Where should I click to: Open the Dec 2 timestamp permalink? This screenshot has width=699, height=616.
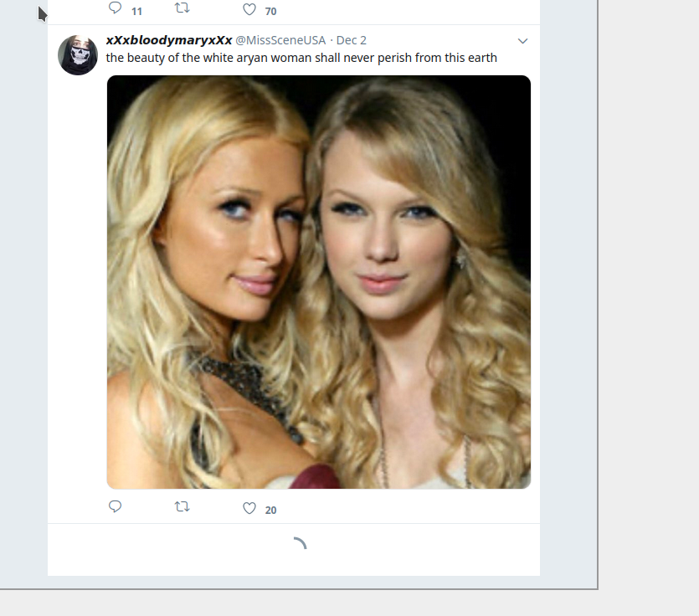pos(352,40)
